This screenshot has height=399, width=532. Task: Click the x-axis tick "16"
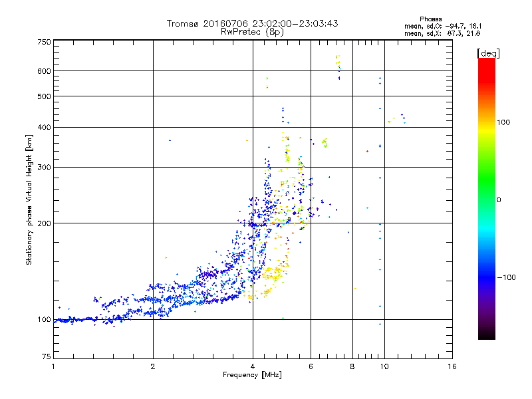452,366
